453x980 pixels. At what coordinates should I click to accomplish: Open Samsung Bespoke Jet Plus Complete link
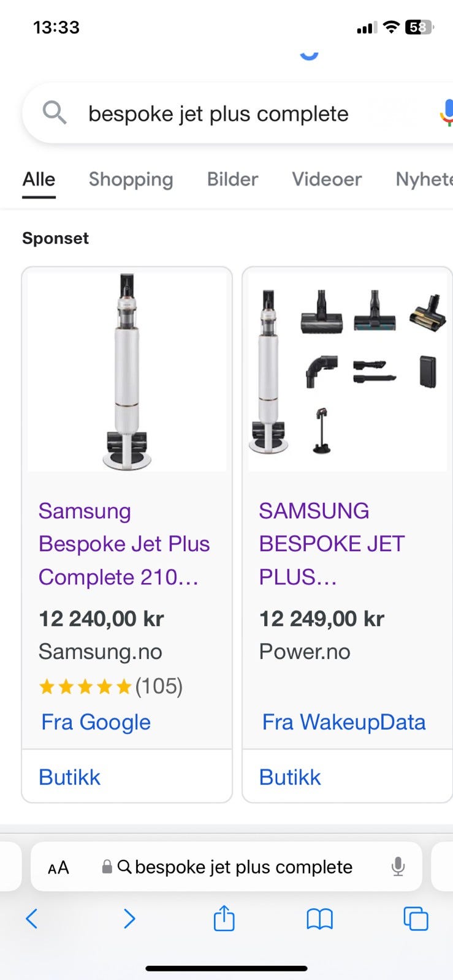click(124, 544)
